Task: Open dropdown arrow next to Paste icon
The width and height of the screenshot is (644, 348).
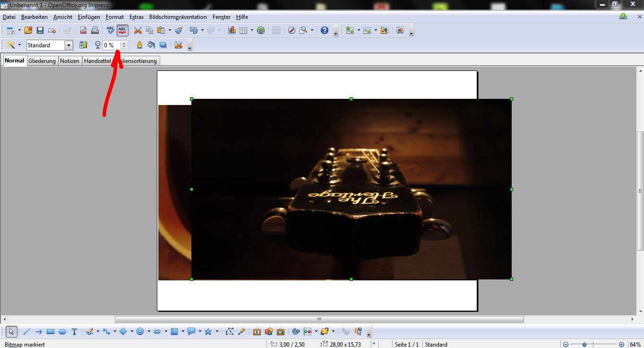Action: point(170,30)
